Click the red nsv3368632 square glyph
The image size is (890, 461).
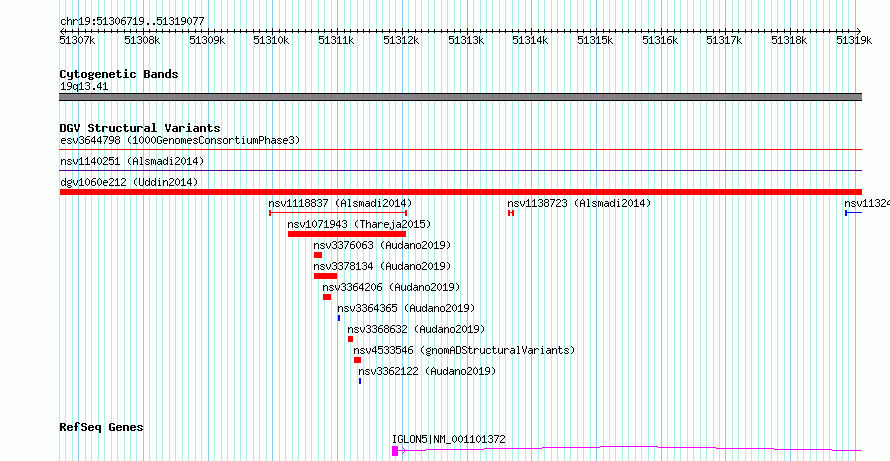350,339
